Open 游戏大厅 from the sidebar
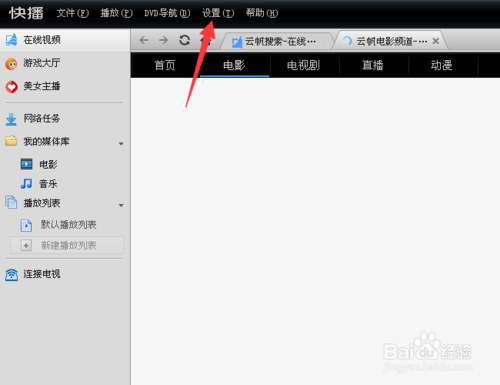 (42, 63)
